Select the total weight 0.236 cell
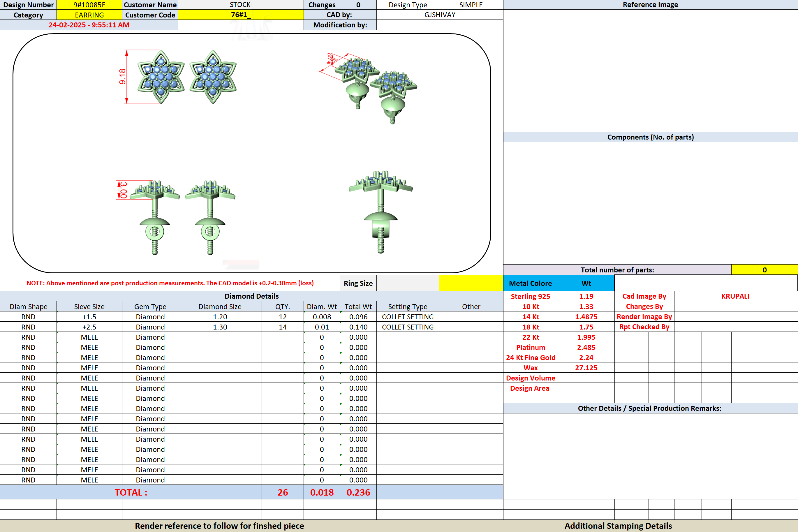The width and height of the screenshot is (798, 532). (358, 492)
